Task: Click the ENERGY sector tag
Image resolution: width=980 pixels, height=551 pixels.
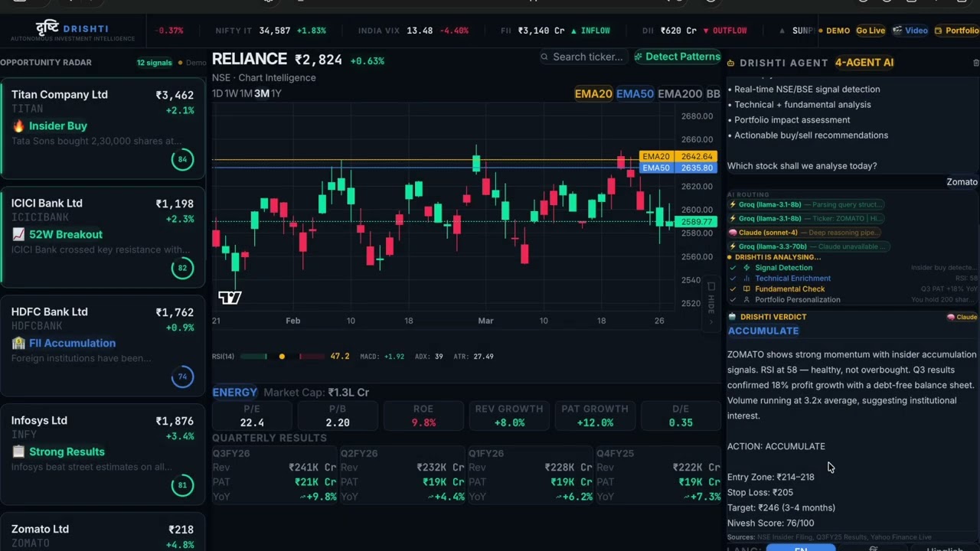Action: pyautogui.click(x=235, y=392)
